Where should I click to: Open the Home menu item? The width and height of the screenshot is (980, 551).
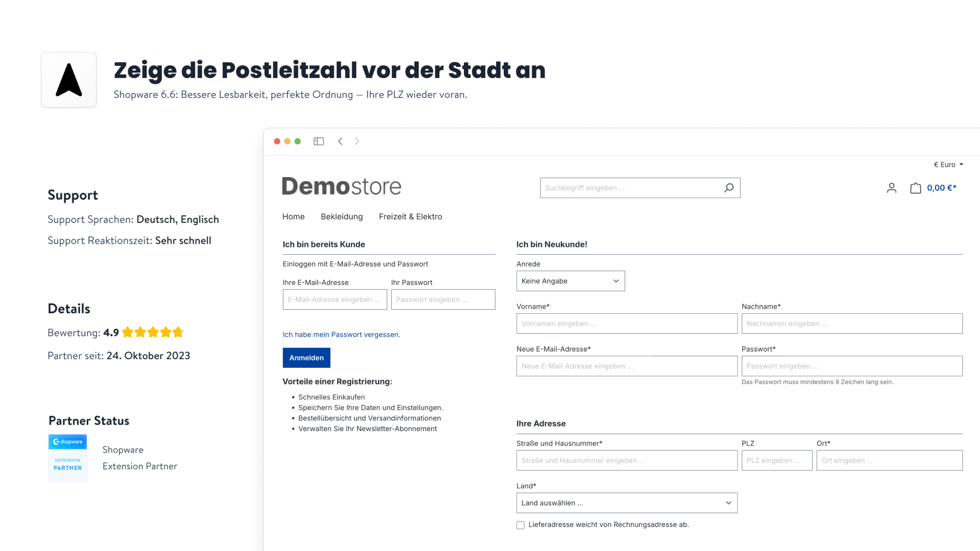[x=293, y=216]
